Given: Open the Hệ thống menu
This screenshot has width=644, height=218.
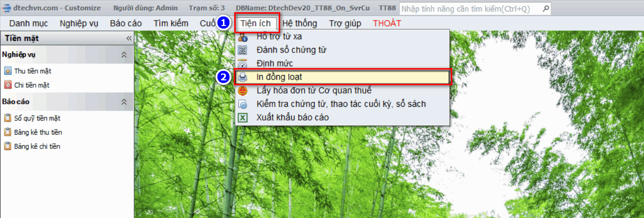Looking at the screenshot, I should tap(300, 23).
